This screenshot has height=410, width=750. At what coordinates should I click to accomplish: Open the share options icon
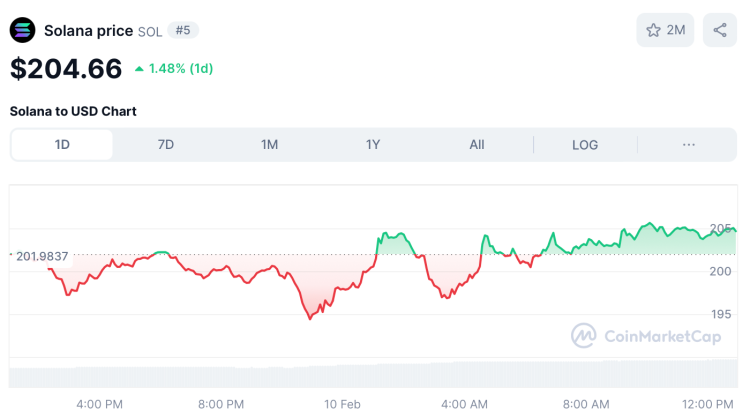tap(720, 30)
